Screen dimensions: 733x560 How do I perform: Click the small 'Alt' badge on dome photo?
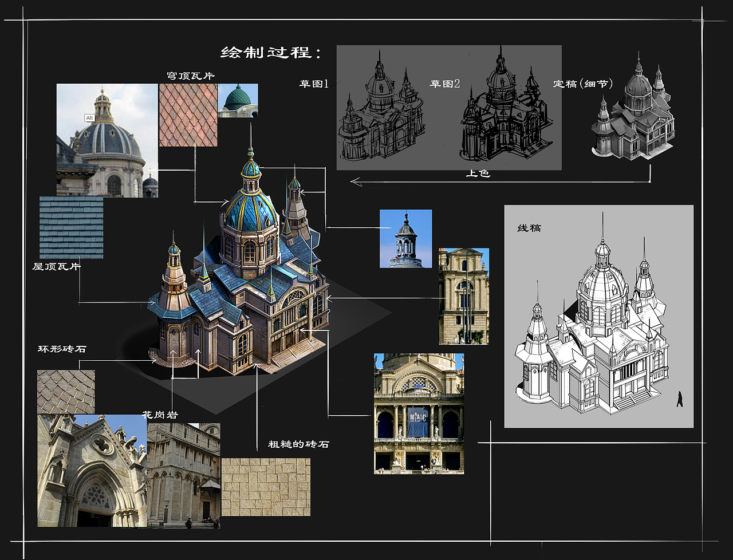[x=89, y=118]
